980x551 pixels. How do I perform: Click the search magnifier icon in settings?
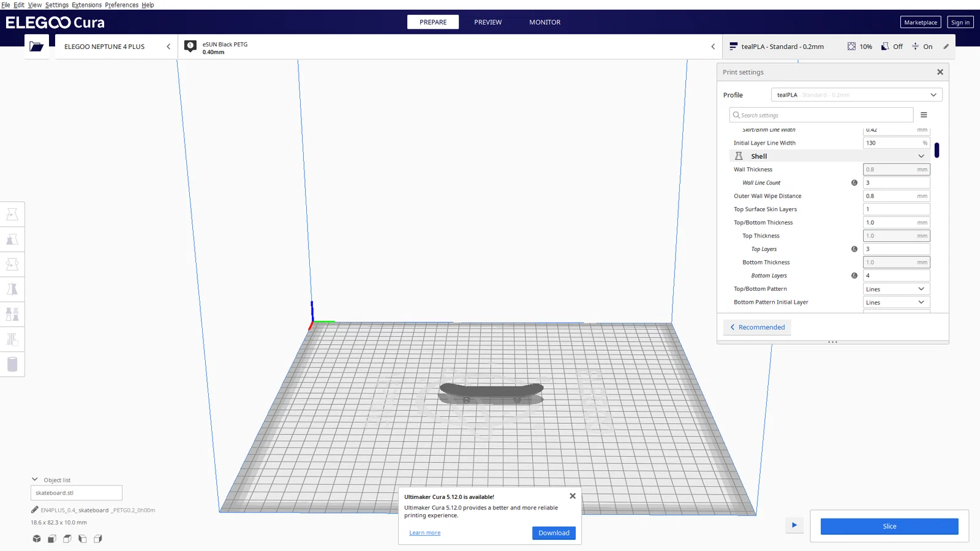pos(736,115)
